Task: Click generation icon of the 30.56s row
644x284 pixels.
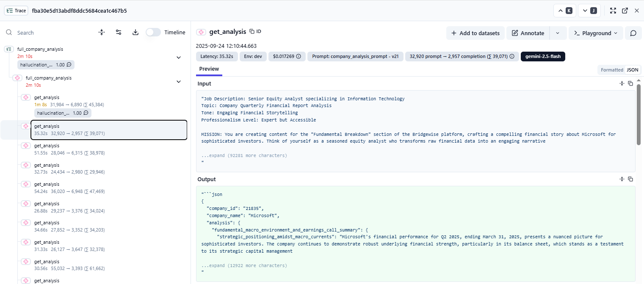Action: 26,262
